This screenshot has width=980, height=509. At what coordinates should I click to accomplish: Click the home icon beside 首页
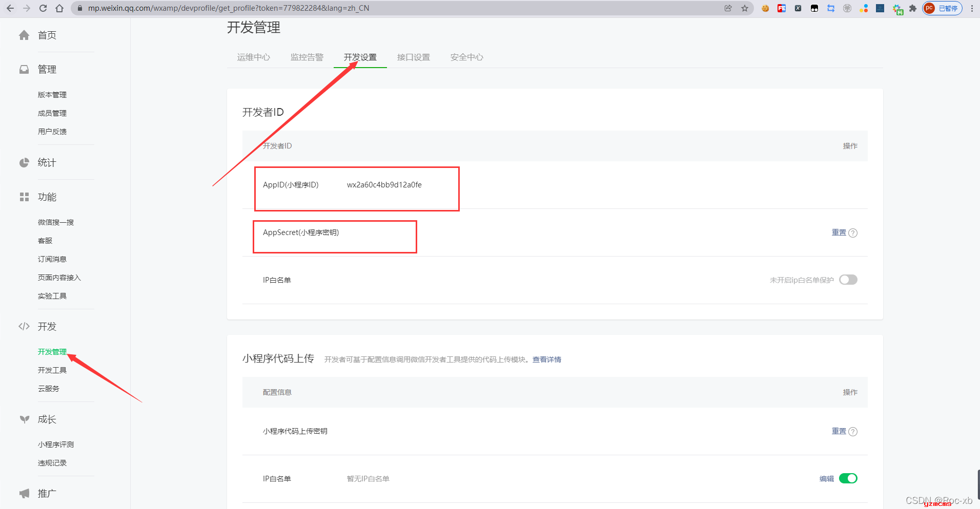24,35
